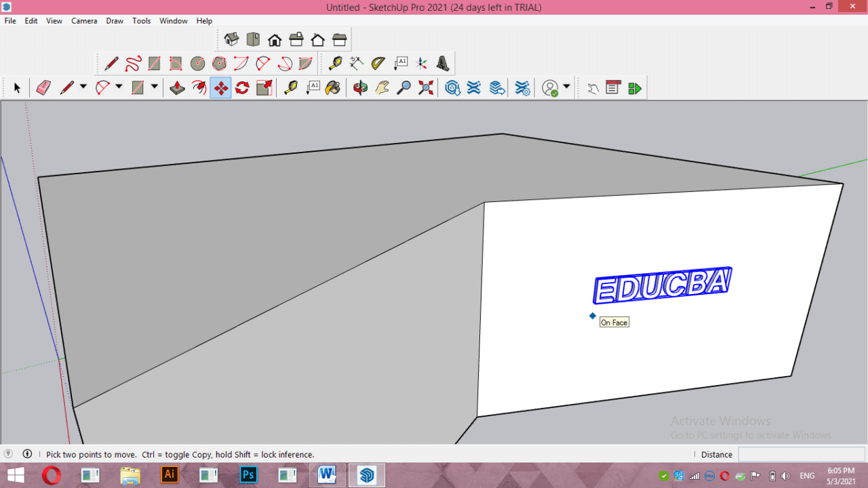Image resolution: width=868 pixels, height=488 pixels.
Task: Expand the sign-in account dropdown
Action: pyautogui.click(x=566, y=87)
